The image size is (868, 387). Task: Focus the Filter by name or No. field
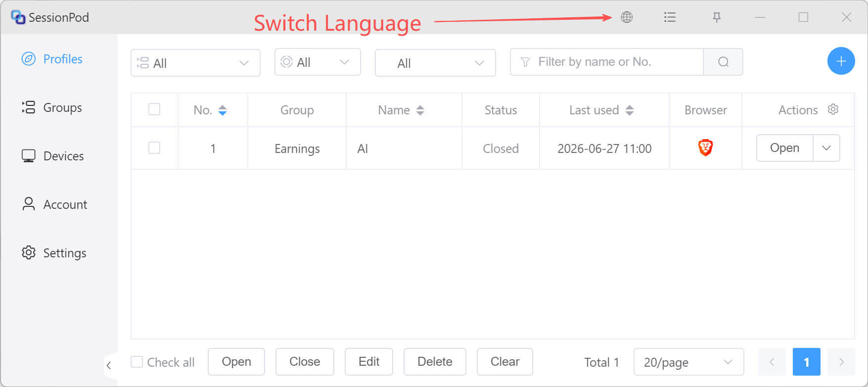pos(607,62)
